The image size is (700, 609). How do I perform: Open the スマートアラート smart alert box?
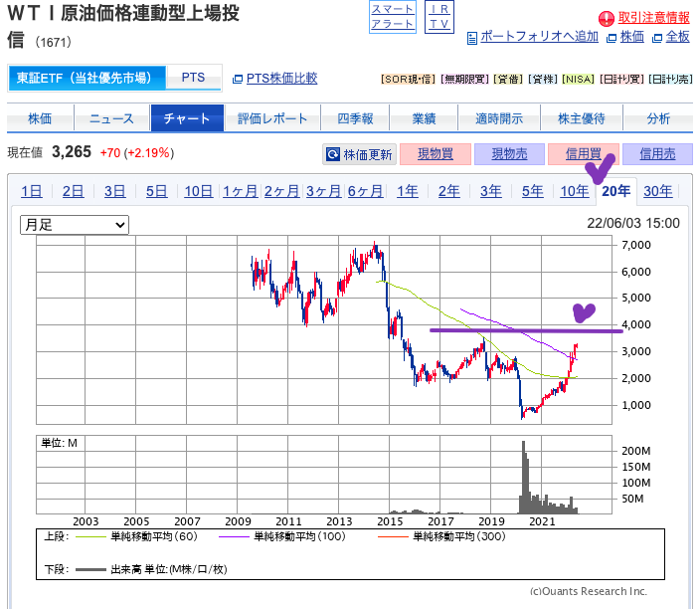point(393,17)
